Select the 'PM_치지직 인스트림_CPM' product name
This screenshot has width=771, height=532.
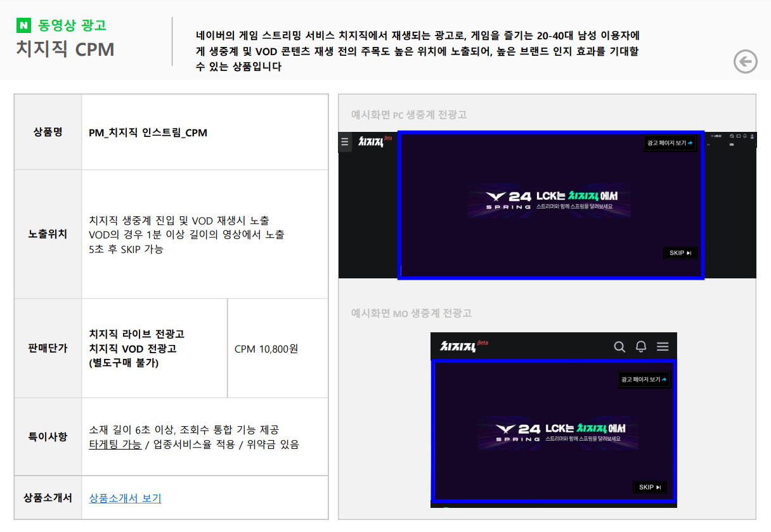(148, 133)
